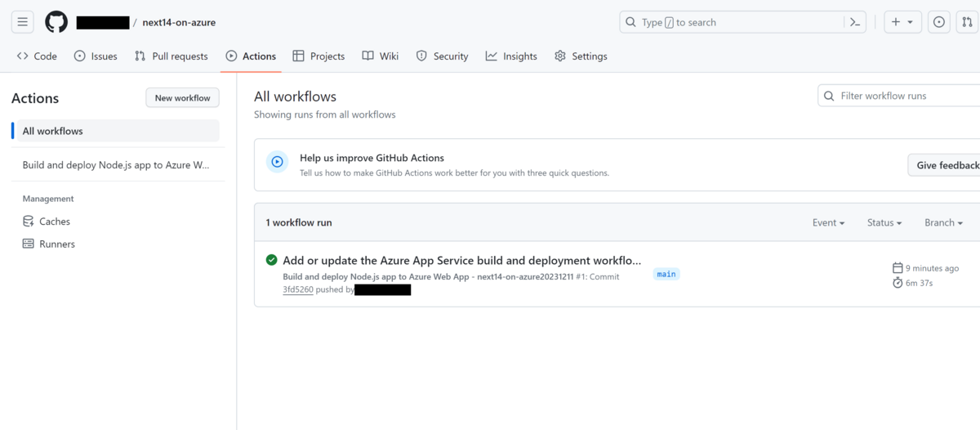
Task: Open the repository Settings tab
Action: coord(581,56)
